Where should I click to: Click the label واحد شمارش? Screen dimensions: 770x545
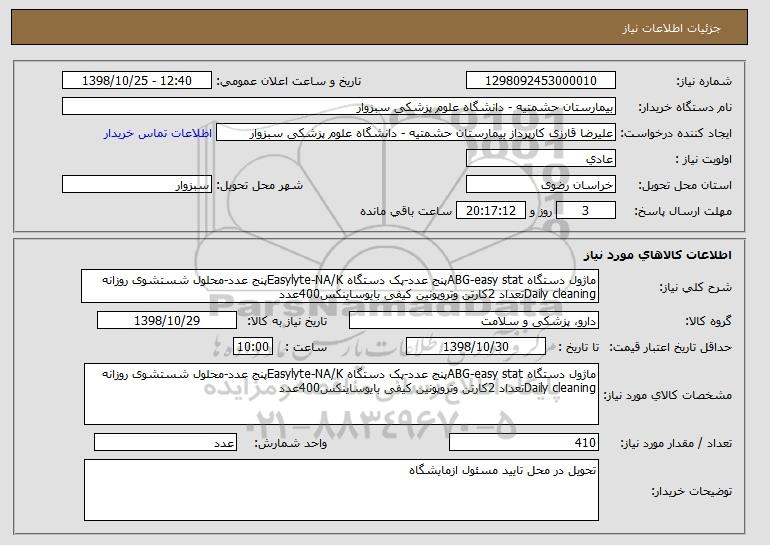290,443
